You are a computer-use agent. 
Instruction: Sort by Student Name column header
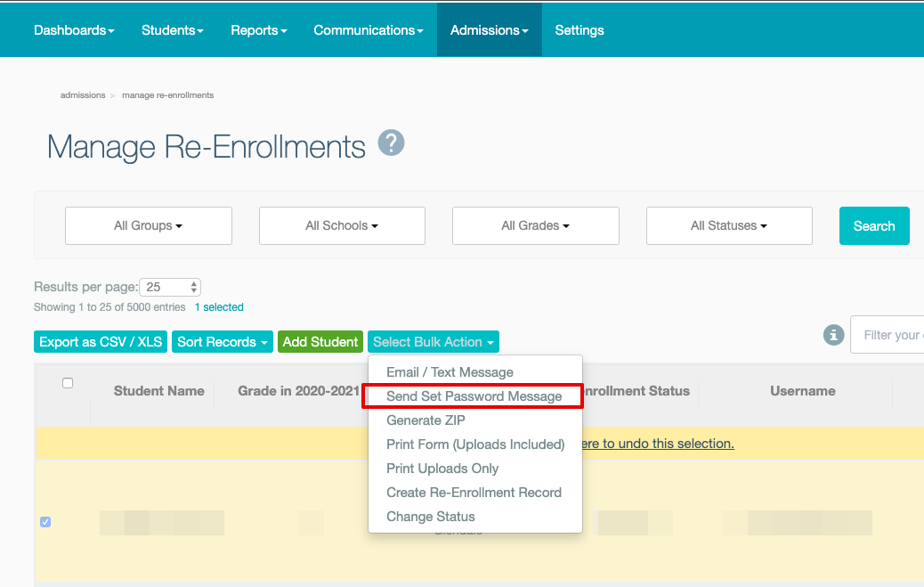click(x=159, y=391)
